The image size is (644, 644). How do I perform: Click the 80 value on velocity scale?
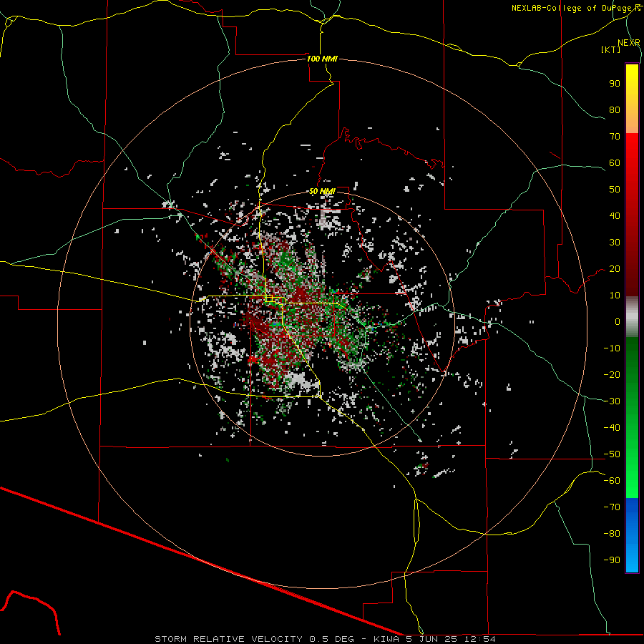[615, 109]
